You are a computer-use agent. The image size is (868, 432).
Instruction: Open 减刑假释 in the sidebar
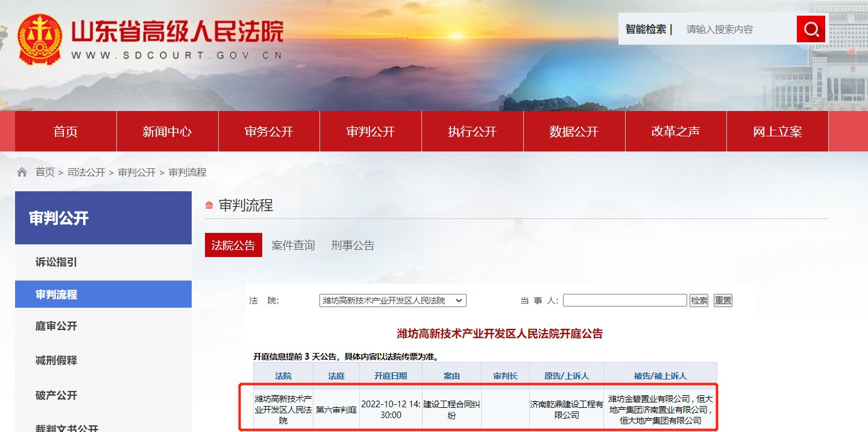click(103, 361)
